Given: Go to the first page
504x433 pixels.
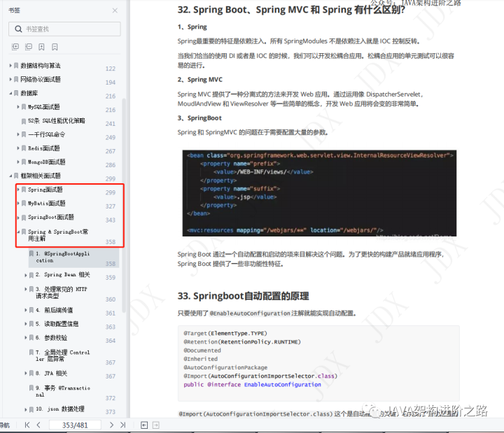Looking at the screenshot, I should (x=27, y=425).
